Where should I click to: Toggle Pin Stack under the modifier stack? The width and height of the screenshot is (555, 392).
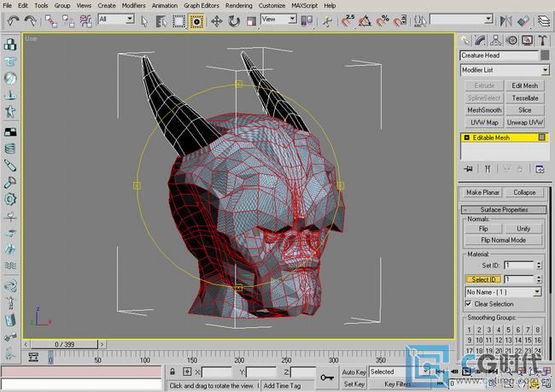[x=468, y=169]
